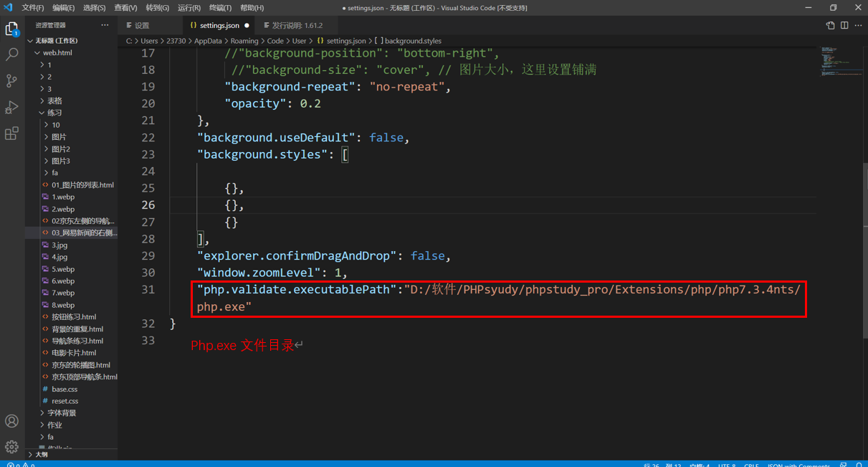
Task: Open file 03_网易新闻的右侧
Action: 71,232
